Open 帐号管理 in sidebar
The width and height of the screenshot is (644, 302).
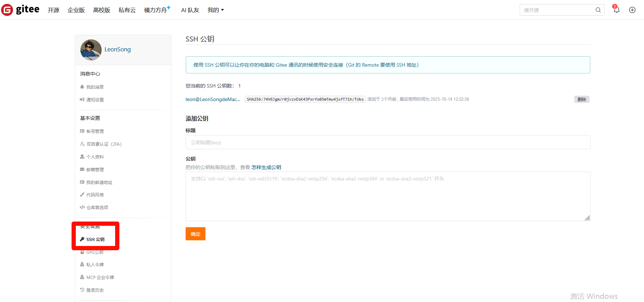(x=95, y=131)
